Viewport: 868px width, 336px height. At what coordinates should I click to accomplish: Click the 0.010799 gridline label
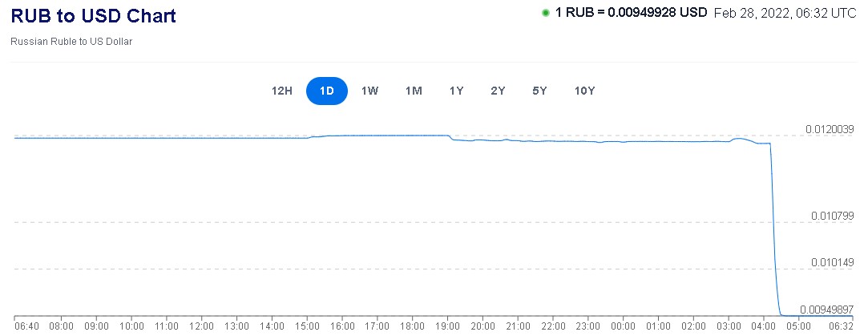(832, 216)
